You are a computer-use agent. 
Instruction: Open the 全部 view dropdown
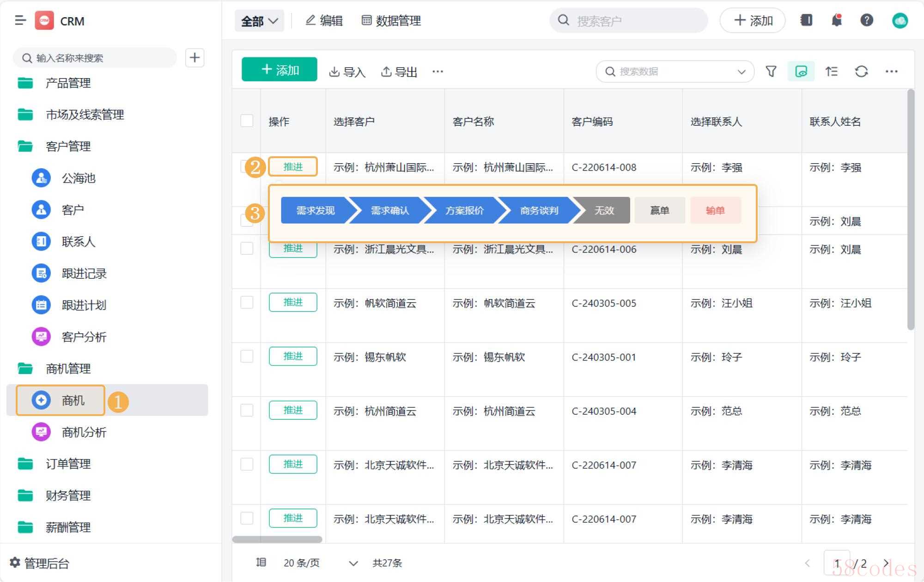point(260,21)
